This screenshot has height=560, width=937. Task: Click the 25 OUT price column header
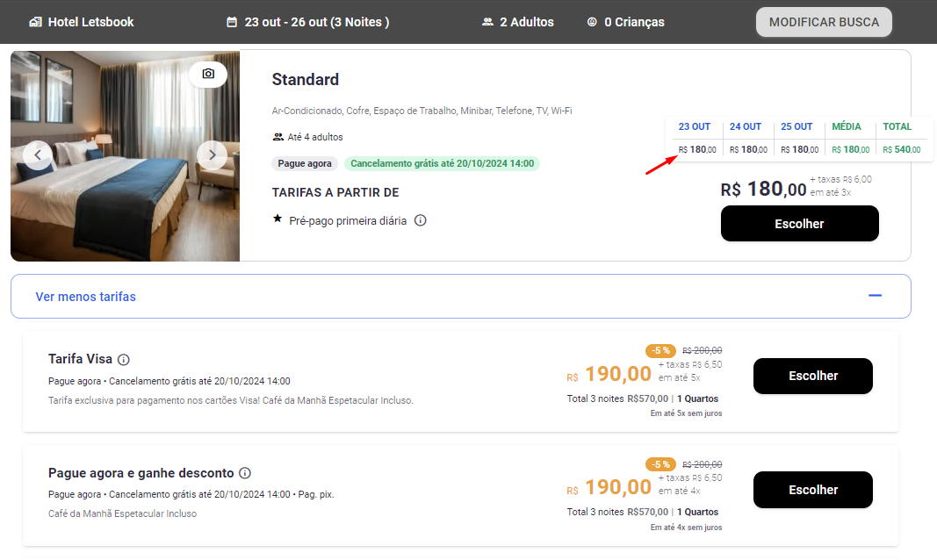796,126
